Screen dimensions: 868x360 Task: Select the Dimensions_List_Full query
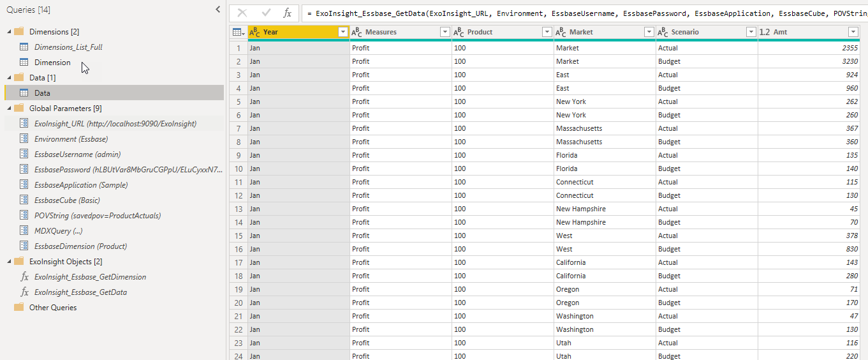[68, 47]
